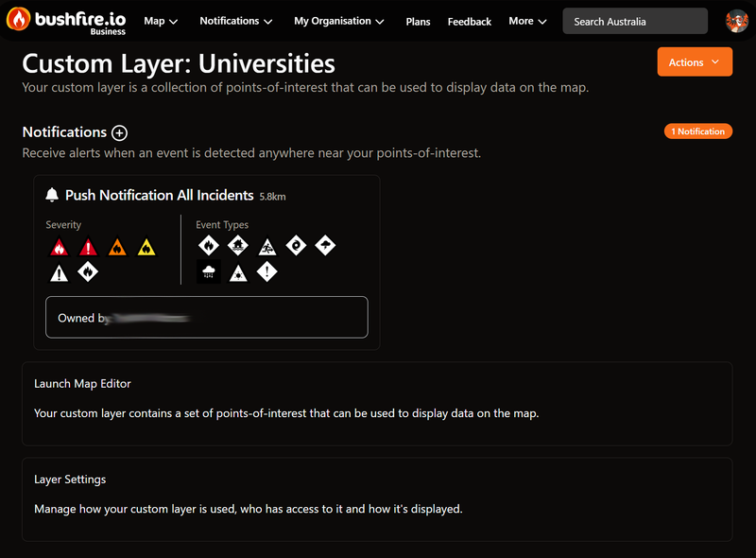Select the orange fire triangle severity icon

[117, 247]
